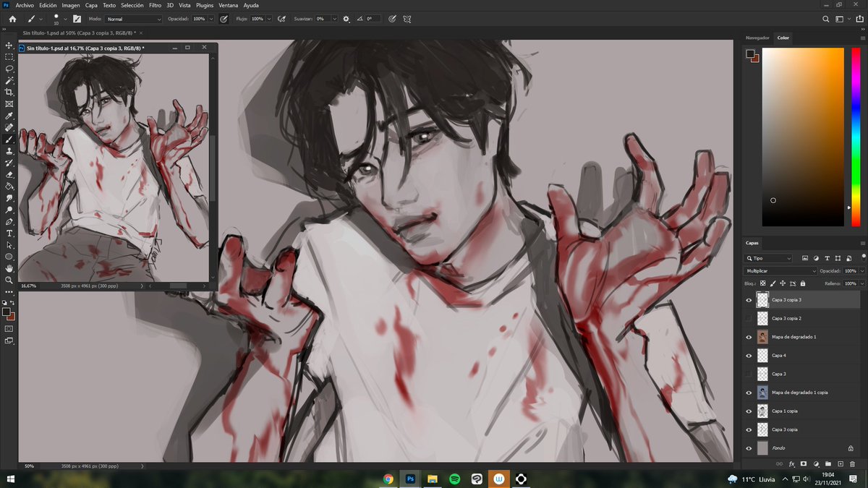Pick a color in the color field
Viewport: 868px width, 488px height.
tap(803, 137)
